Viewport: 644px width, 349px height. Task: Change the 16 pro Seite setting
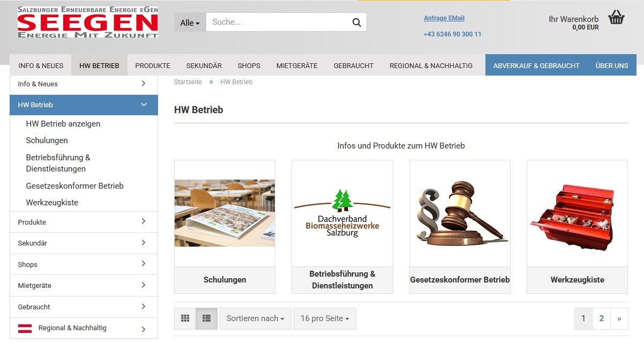325,318
